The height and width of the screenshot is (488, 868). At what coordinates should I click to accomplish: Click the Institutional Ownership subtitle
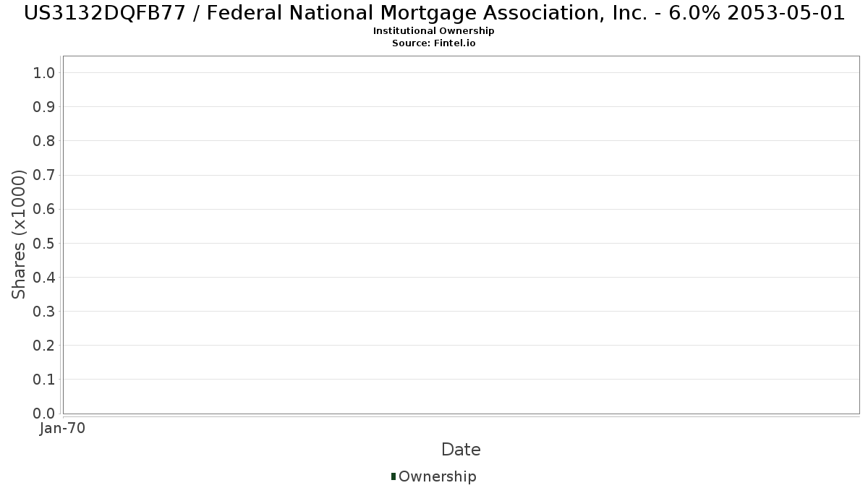pyautogui.click(x=434, y=31)
